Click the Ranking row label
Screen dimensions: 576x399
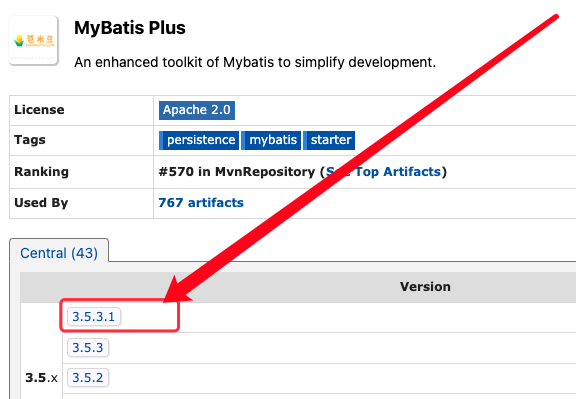(x=42, y=172)
